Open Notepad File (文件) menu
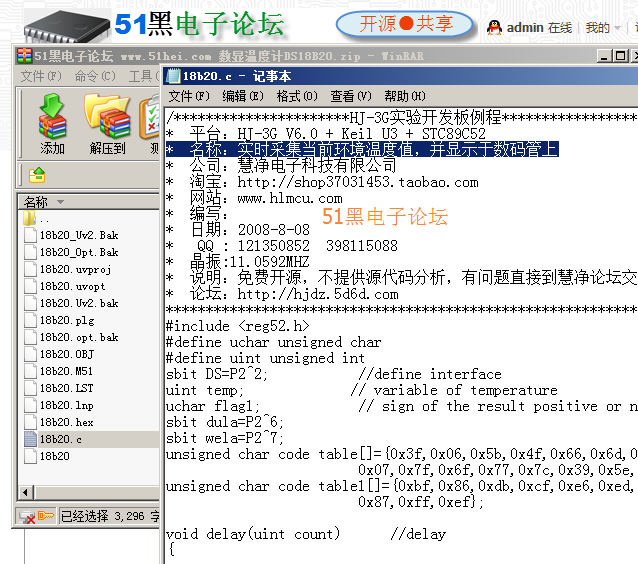Screen dimensions: 638x564 click(189, 96)
